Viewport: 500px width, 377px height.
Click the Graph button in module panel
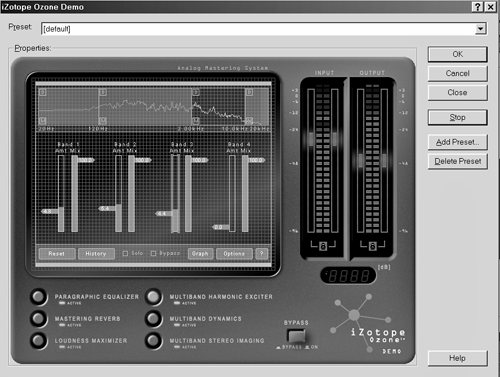tap(200, 254)
